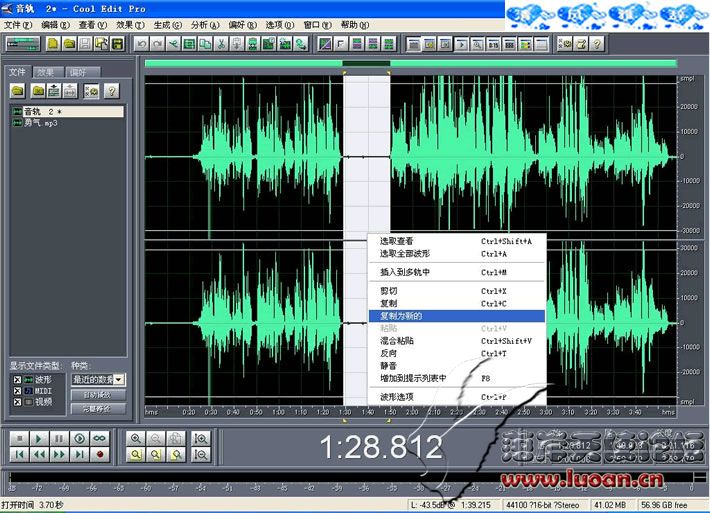The image size is (710, 513).
Task: Choose 波形选项 in context menu
Action: [x=457, y=397]
